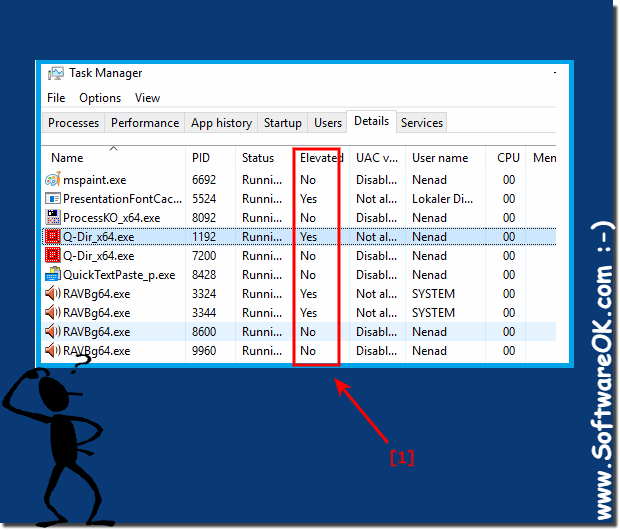Select the Details tab
The width and height of the screenshot is (620, 530).
coord(371,121)
